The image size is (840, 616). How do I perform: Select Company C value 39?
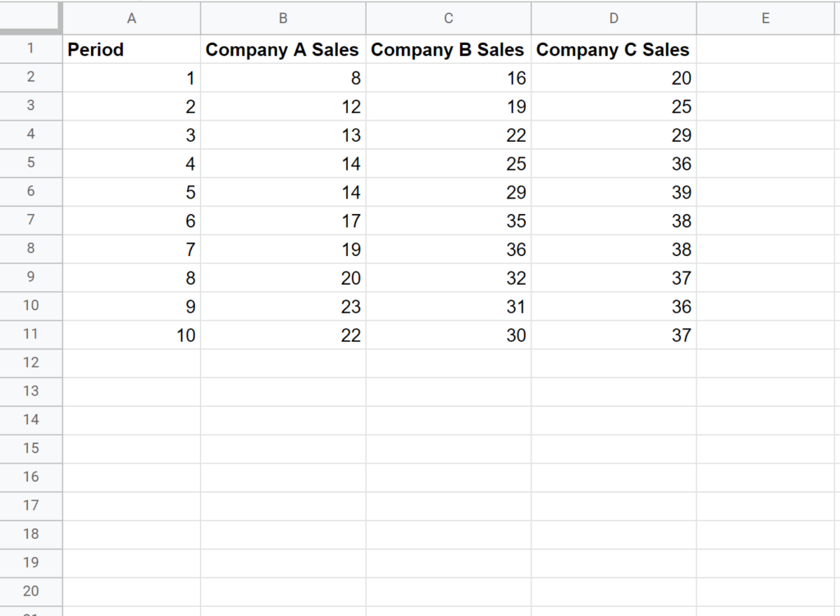pyautogui.click(x=614, y=192)
